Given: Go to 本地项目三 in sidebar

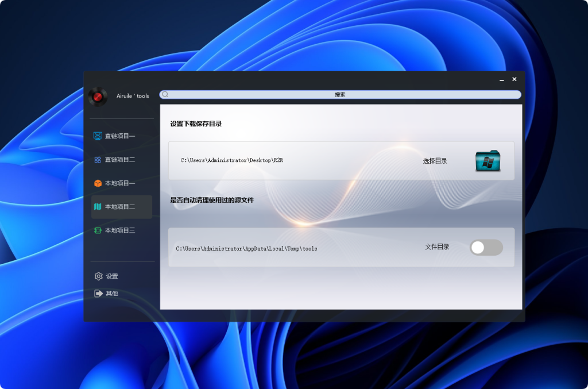Looking at the screenshot, I should pos(122,230).
